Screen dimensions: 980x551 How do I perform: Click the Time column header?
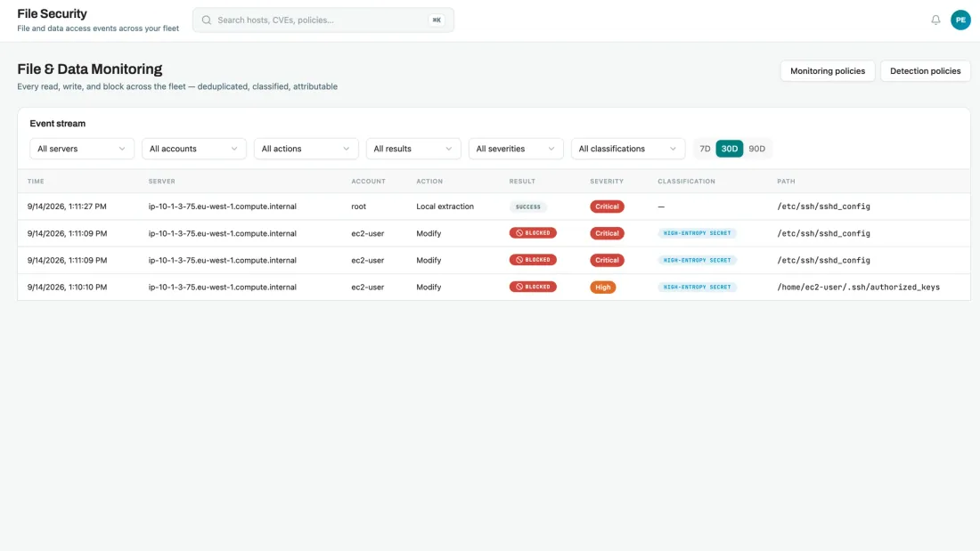click(36, 182)
